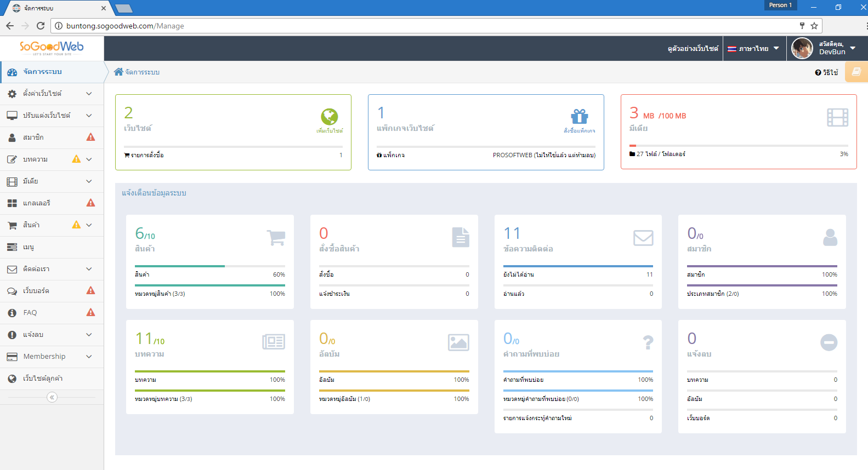The width and height of the screenshot is (868, 470).
Task: Expand บทความ submenu chevron
Action: click(89, 159)
